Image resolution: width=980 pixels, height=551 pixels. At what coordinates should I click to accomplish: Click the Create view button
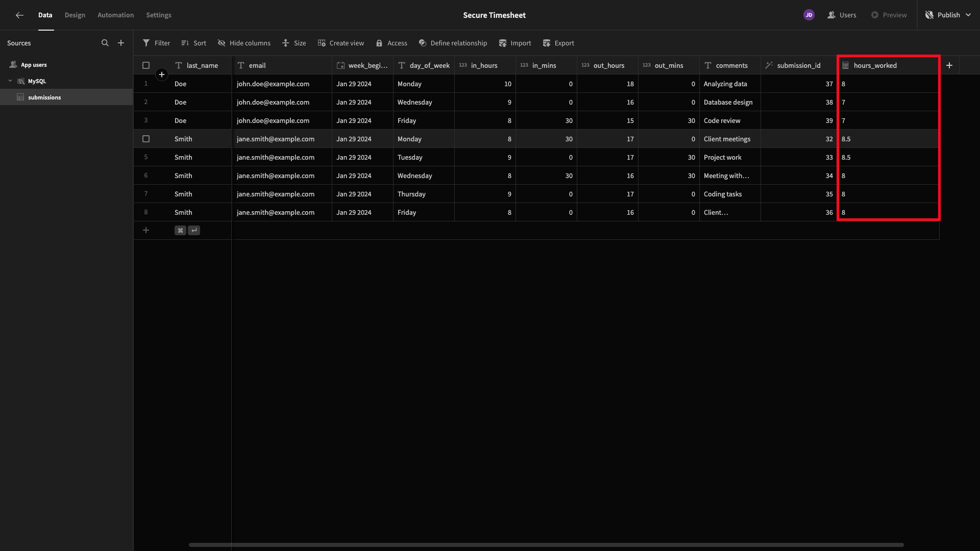(x=341, y=43)
